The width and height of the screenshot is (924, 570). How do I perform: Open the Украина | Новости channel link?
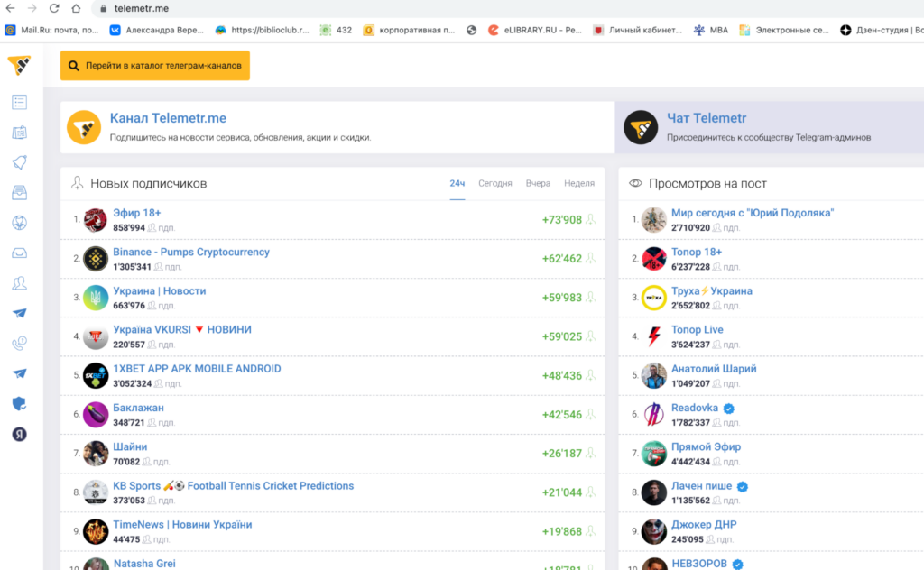(x=160, y=291)
